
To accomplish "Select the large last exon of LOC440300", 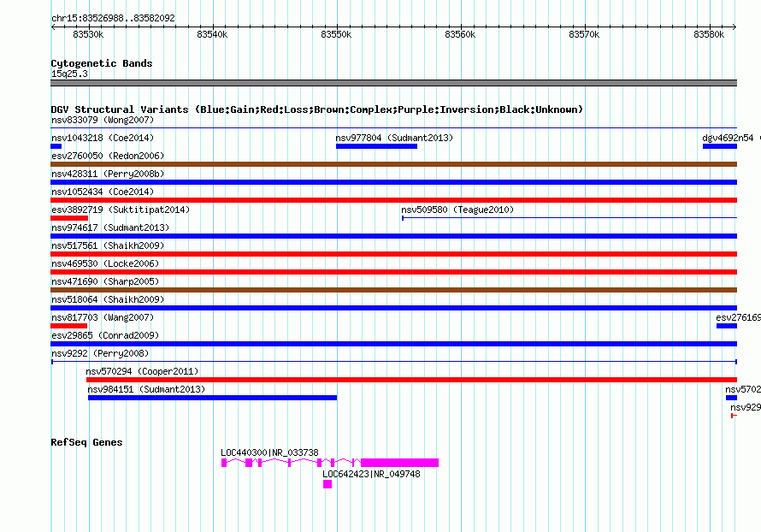I will pyautogui.click(x=400, y=463).
